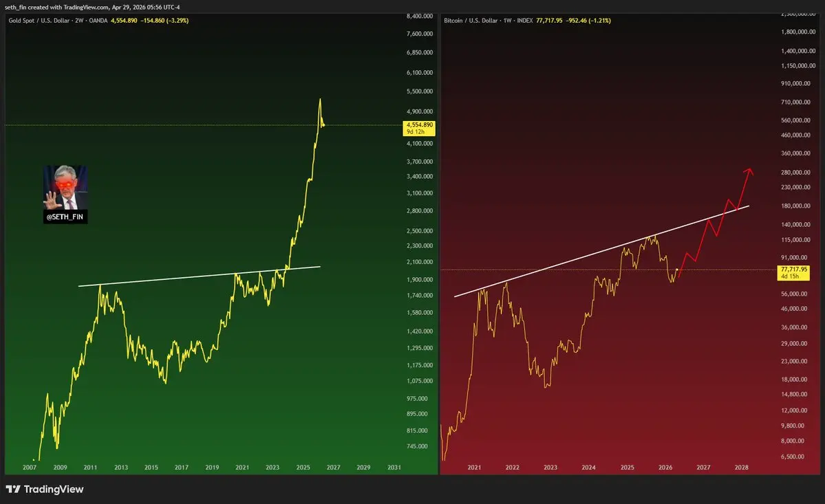Image resolution: width=825 pixels, height=504 pixels.
Task: Click 2031 on the gold time axis
Action: tap(394, 467)
